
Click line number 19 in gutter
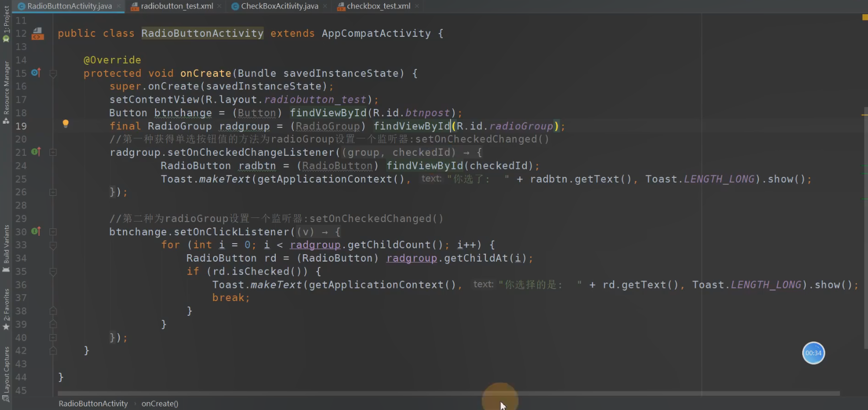[x=21, y=126]
